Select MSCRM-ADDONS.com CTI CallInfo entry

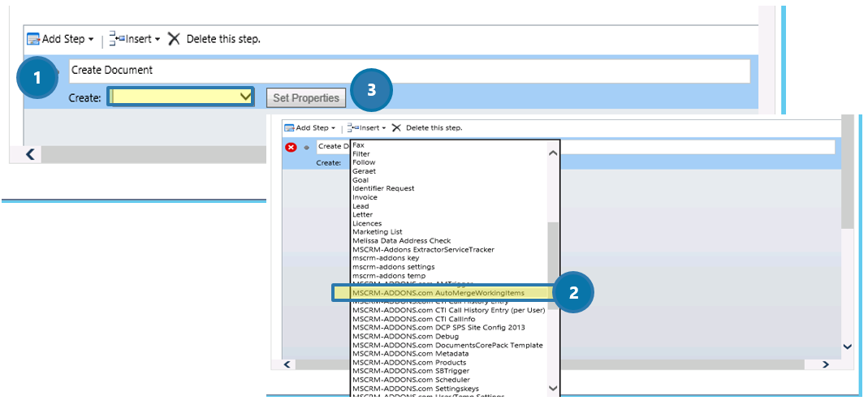point(413,319)
